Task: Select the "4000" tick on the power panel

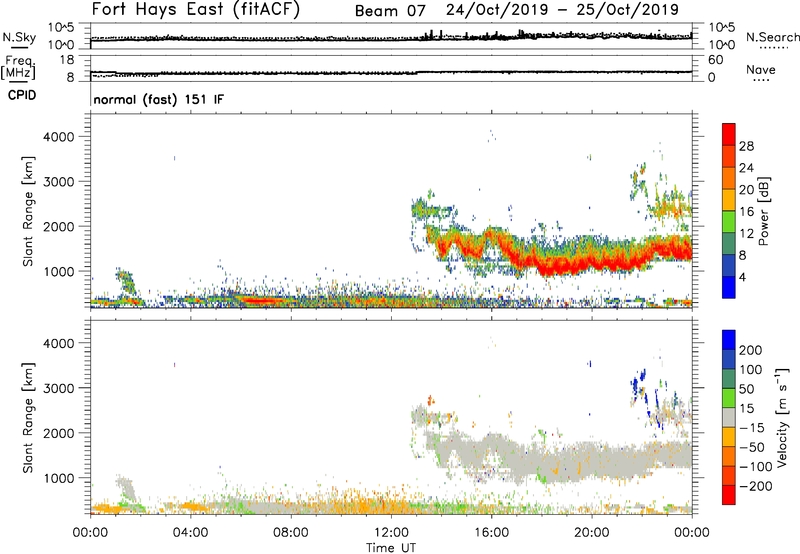Action: tap(59, 137)
